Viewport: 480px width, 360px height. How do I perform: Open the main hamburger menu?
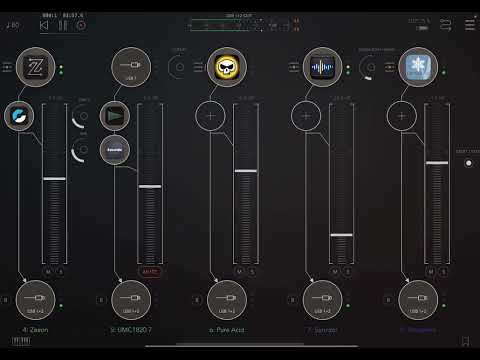tap(470, 25)
